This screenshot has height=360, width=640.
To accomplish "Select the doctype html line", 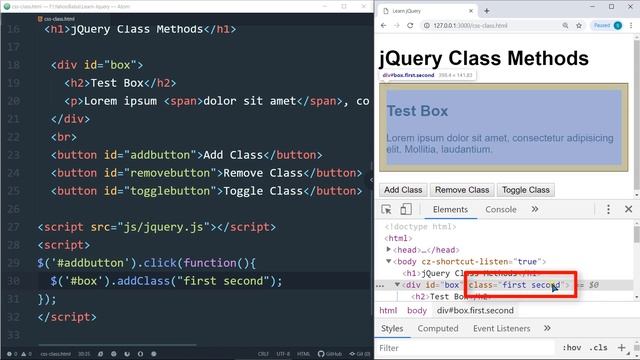I will click(x=420, y=227).
